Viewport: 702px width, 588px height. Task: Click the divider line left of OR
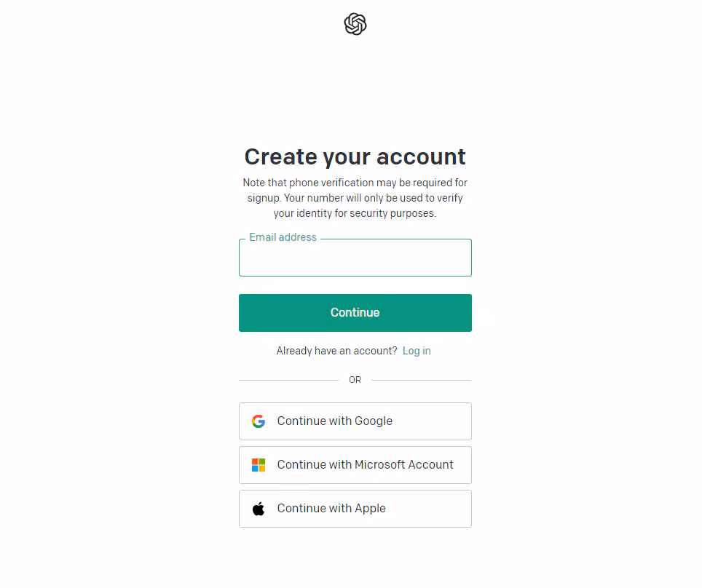[288, 380]
